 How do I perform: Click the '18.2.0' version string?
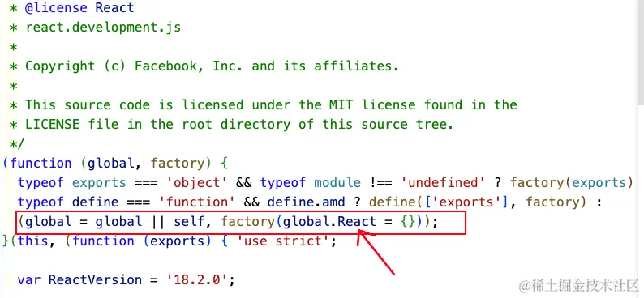(197, 280)
